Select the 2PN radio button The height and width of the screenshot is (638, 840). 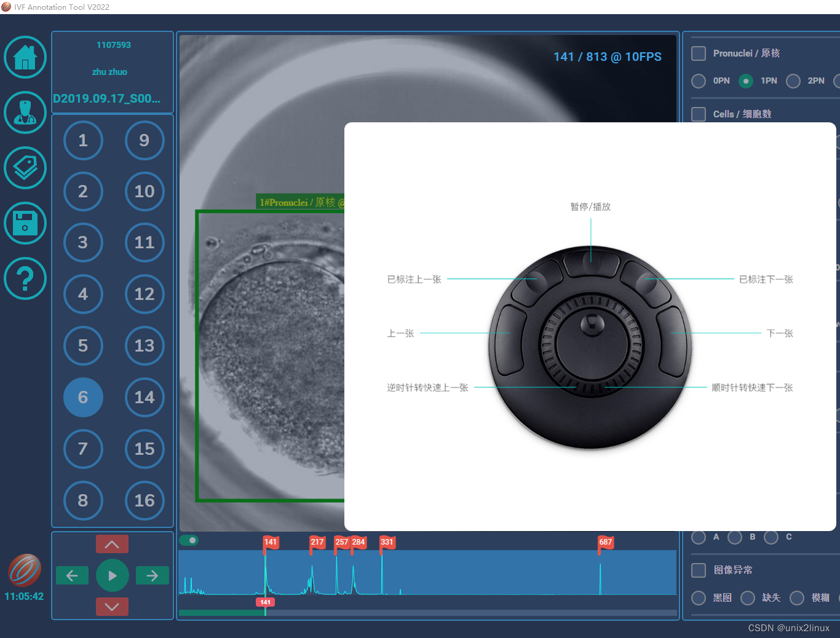793,81
